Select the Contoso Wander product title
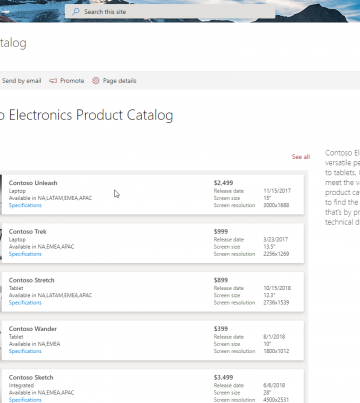This screenshot has height=403, width=360. pos(33,329)
